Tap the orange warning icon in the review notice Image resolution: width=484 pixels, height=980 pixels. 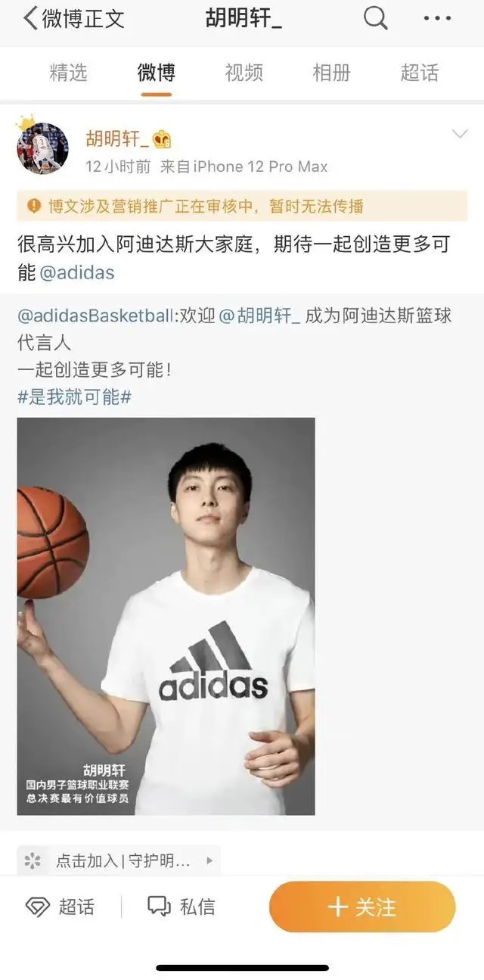[x=34, y=205]
